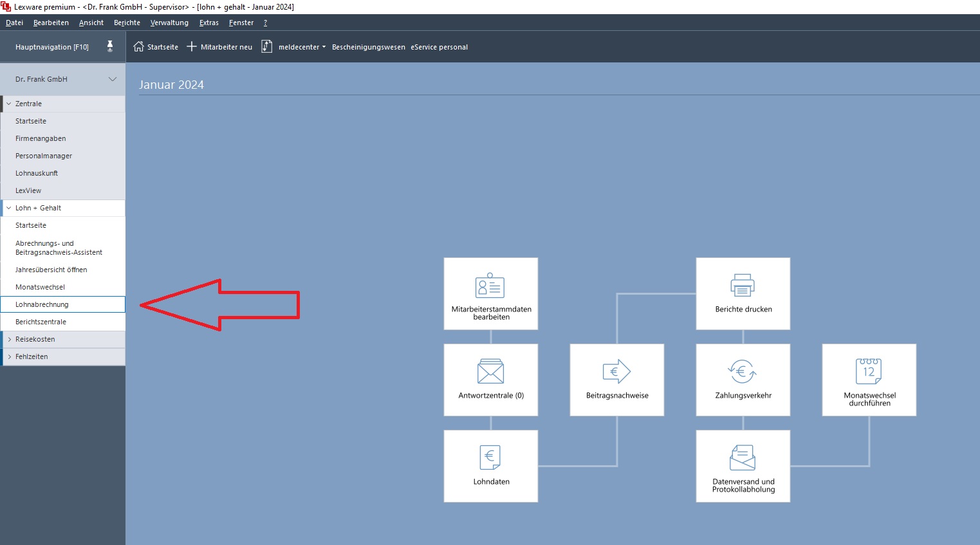980x545 pixels.
Task: Open the Antwortzentrale (0) envelope tile
Action: [x=491, y=380]
